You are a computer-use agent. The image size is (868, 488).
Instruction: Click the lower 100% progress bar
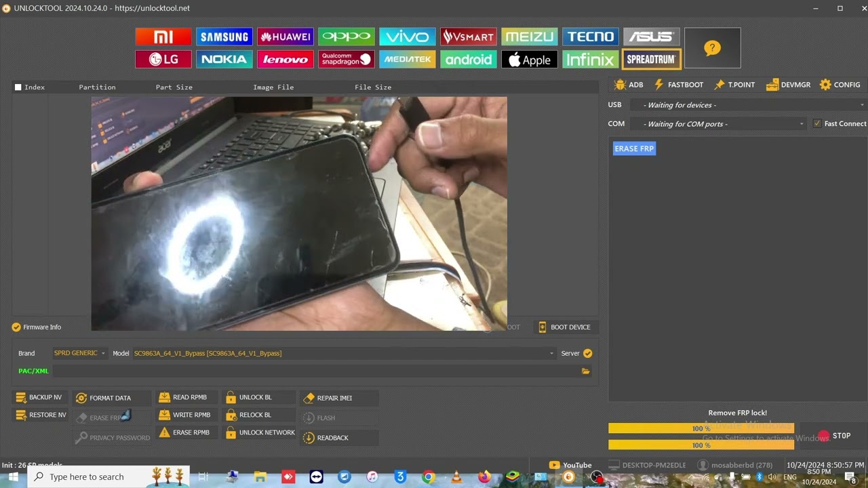pos(701,445)
